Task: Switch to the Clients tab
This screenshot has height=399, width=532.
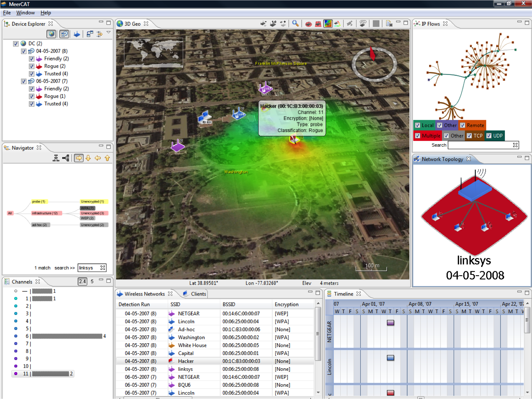Action: pos(198,294)
